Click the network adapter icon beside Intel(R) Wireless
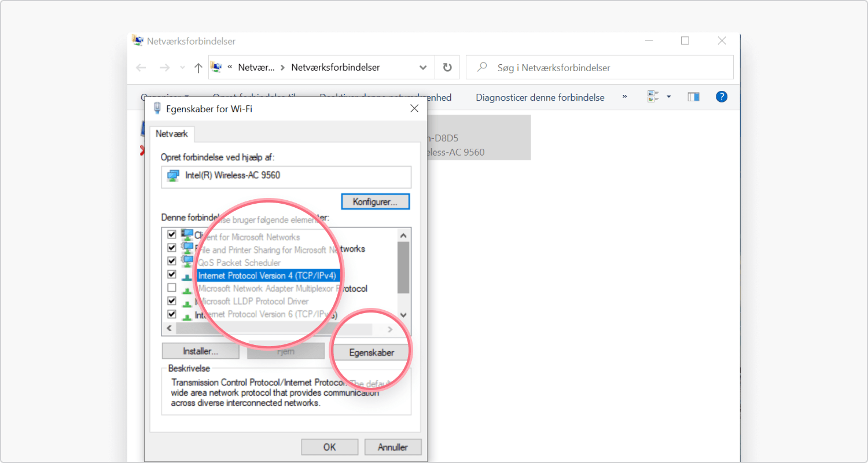Image resolution: width=868 pixels, height=463 pixels. pyautogui.click(x=174, y=175)
